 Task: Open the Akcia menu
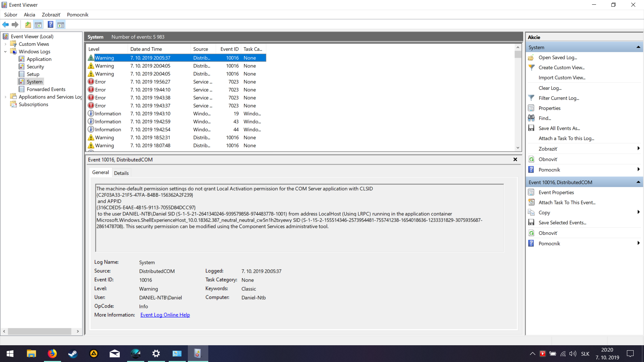29,15
